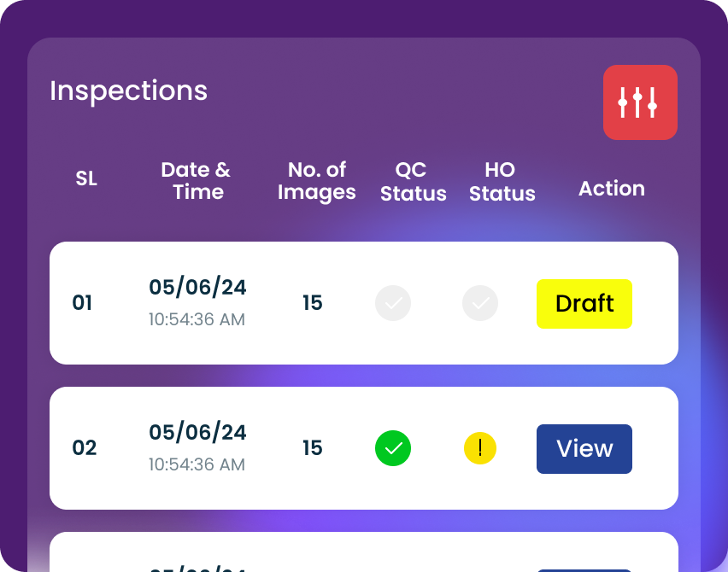Click image count 15 in row 02
Screen dimensions: 728x572
pos(313,448)
